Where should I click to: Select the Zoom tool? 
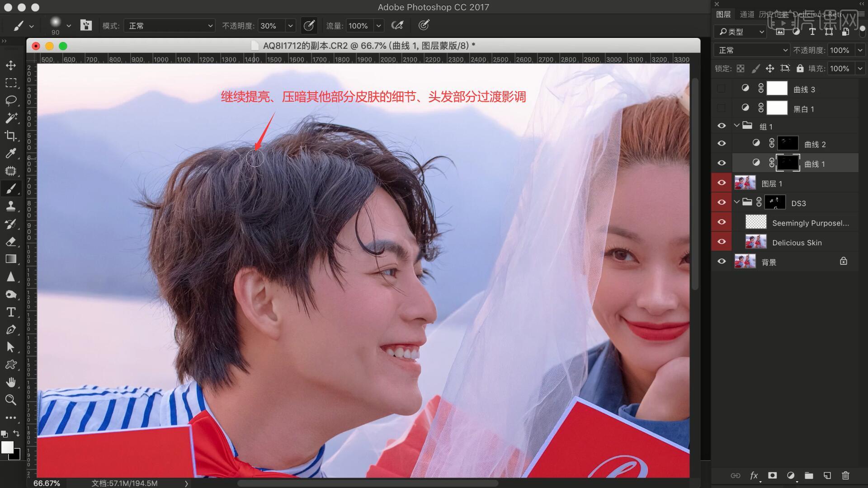11,400
